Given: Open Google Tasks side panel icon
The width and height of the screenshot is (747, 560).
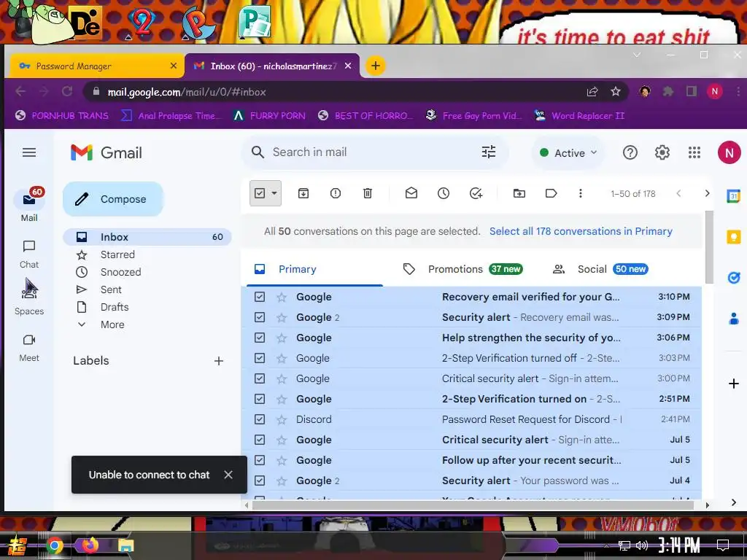Looking at the screenshot, I should point(734,278).
